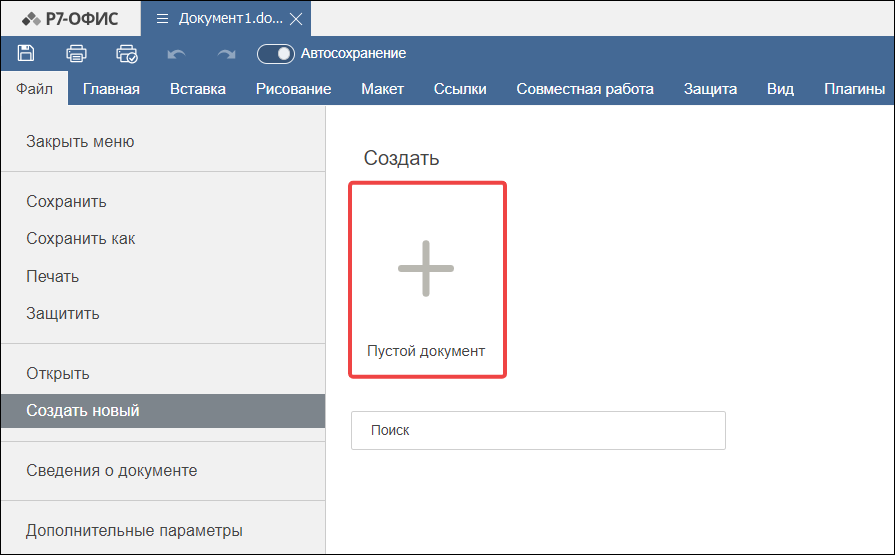Click the Print icon in toolbar
895x555 pixels.
(x=76, y=54)
